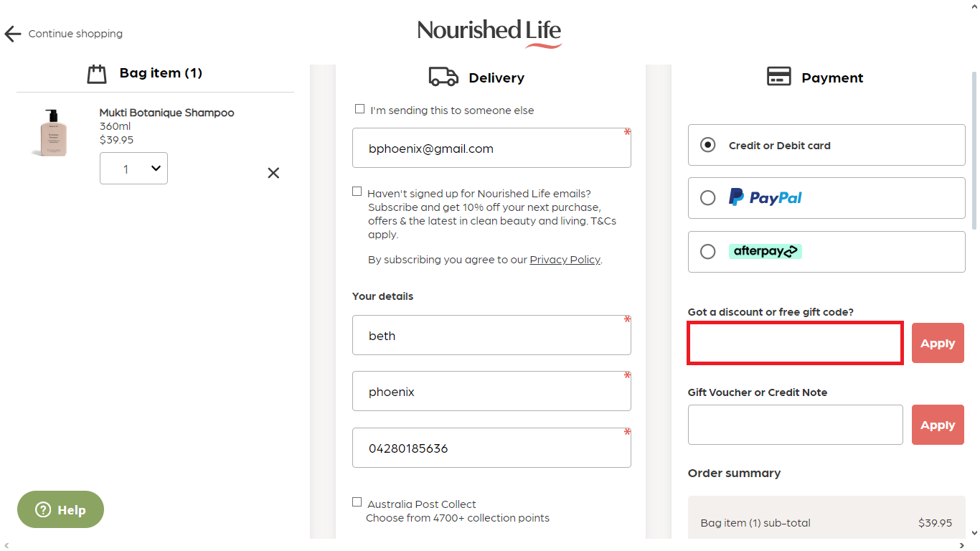The image size is (980, 551).
Task: Click the Bag item calendar icon
Action: coord(97,72)
